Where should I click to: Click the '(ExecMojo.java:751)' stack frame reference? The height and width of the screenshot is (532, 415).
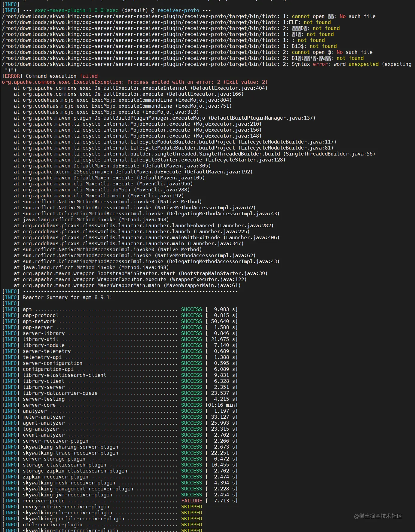point(203,106)
